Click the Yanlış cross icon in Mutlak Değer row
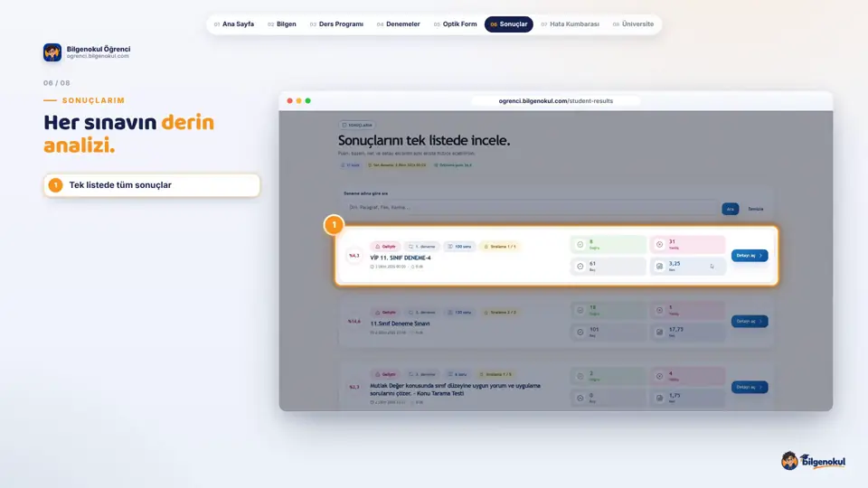The width and height of the screenshot is (868, 488). pyautogui.click(x=659, y=376)
